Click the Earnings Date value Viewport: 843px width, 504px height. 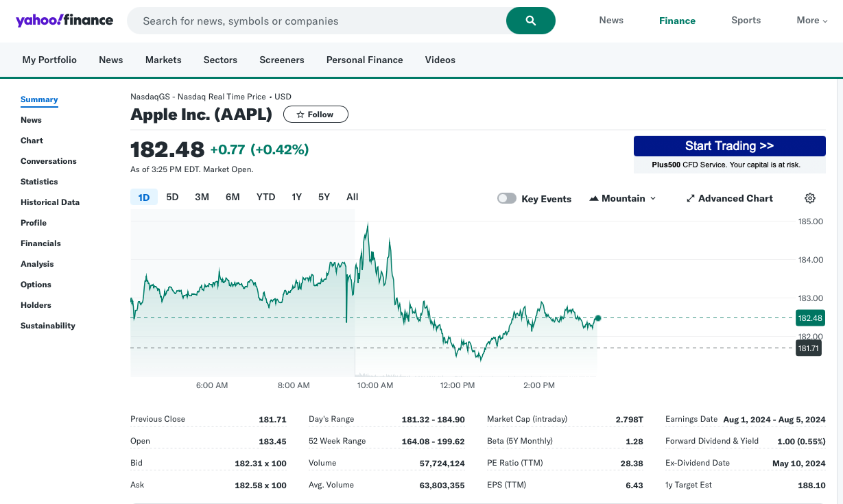(x=774, y=420)
